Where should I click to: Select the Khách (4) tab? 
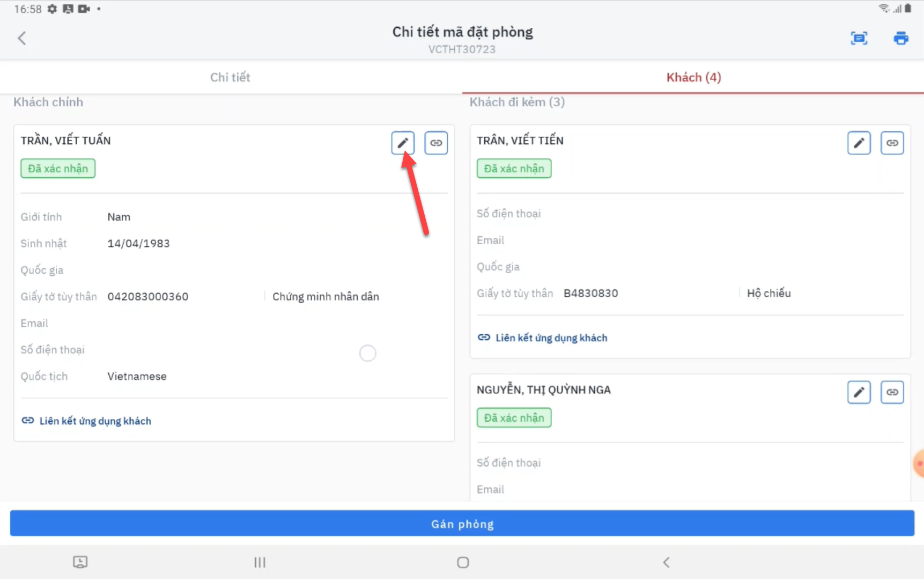click(693, 77)
